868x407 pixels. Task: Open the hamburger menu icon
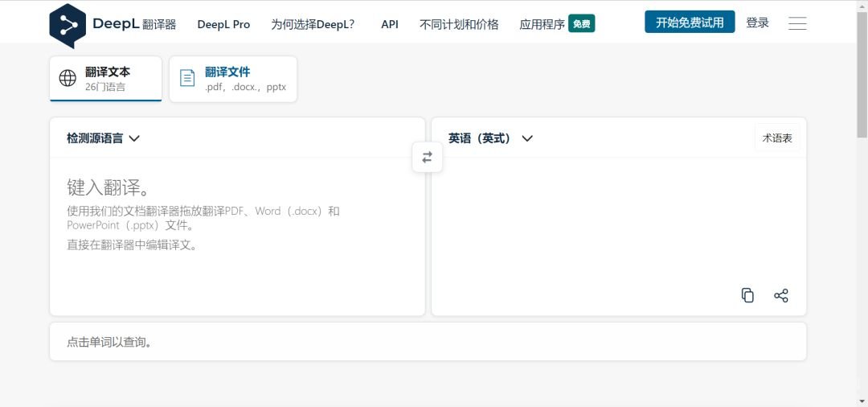click(797, 23)
